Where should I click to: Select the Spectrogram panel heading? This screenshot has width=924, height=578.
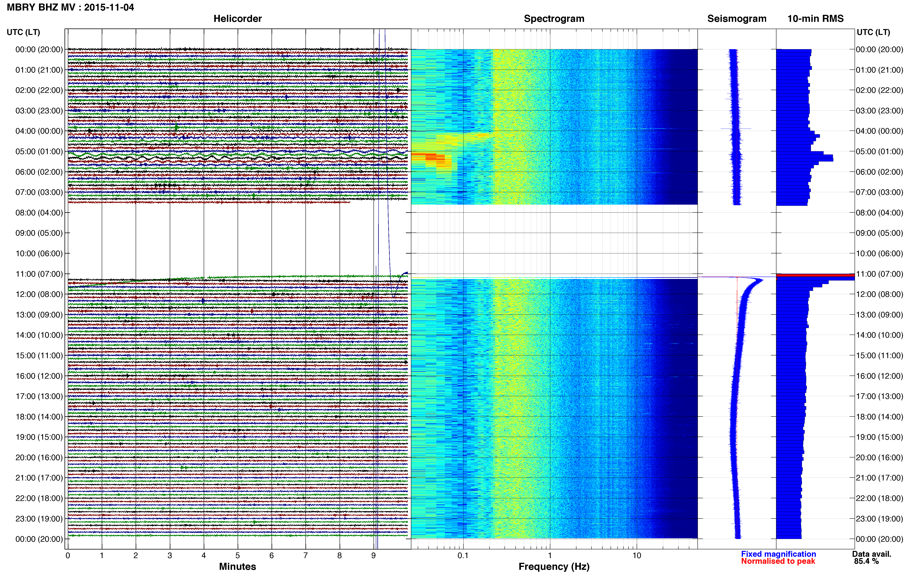pyautogui.click(x=554, y=19)
